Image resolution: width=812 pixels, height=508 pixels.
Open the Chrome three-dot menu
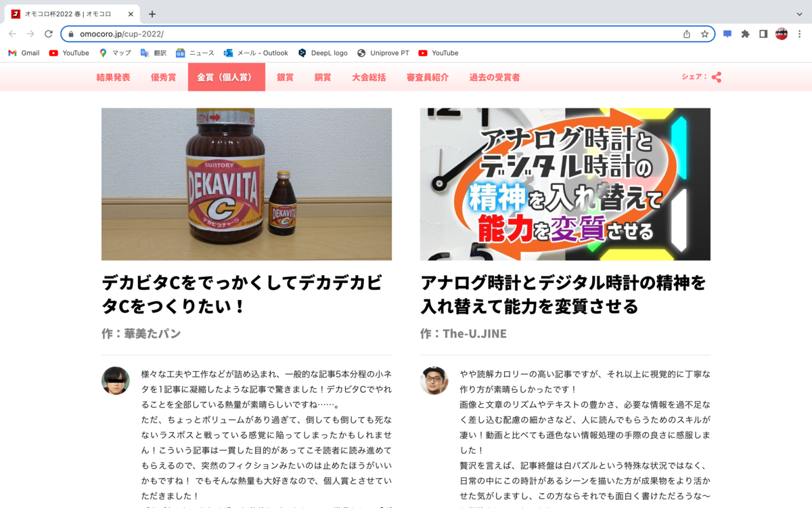tap(800, 34)
